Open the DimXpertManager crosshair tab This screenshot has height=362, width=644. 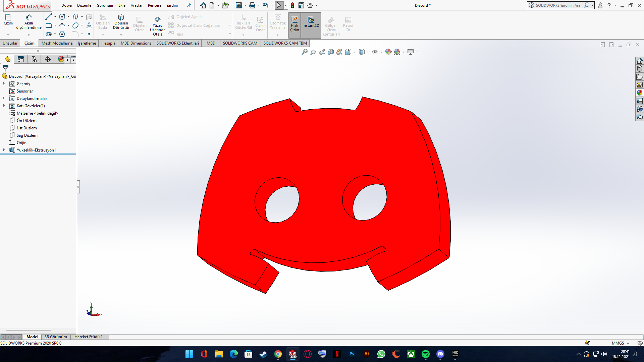[x=48, y=59]
